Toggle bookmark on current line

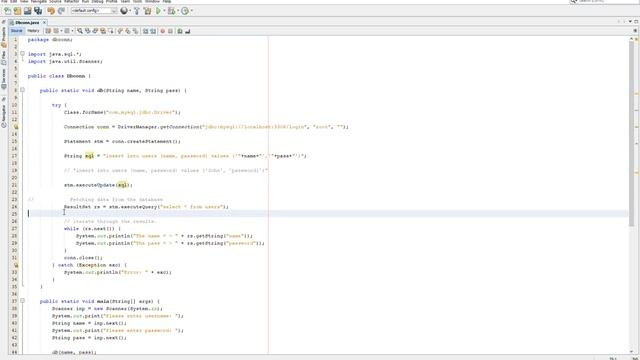click(x=136, y=31)
